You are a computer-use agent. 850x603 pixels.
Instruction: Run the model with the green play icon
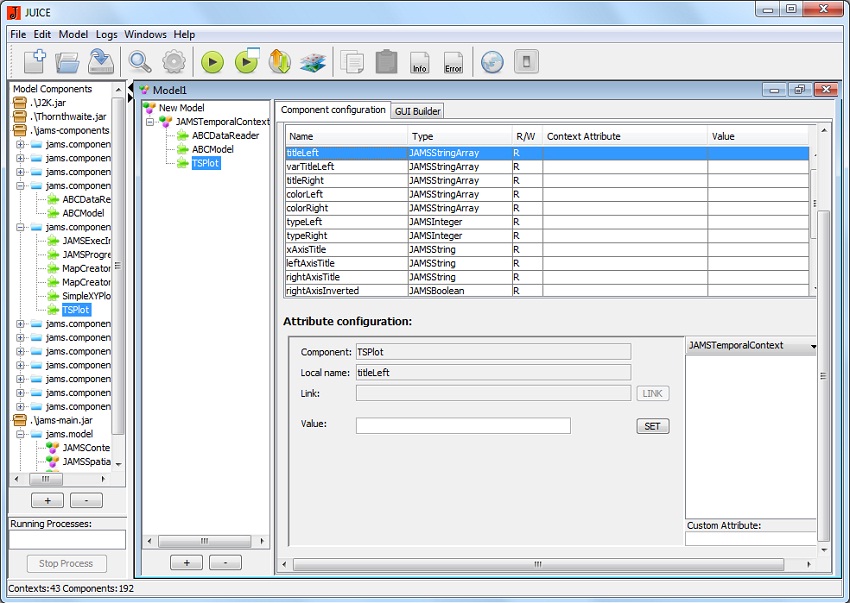(212, 62)
